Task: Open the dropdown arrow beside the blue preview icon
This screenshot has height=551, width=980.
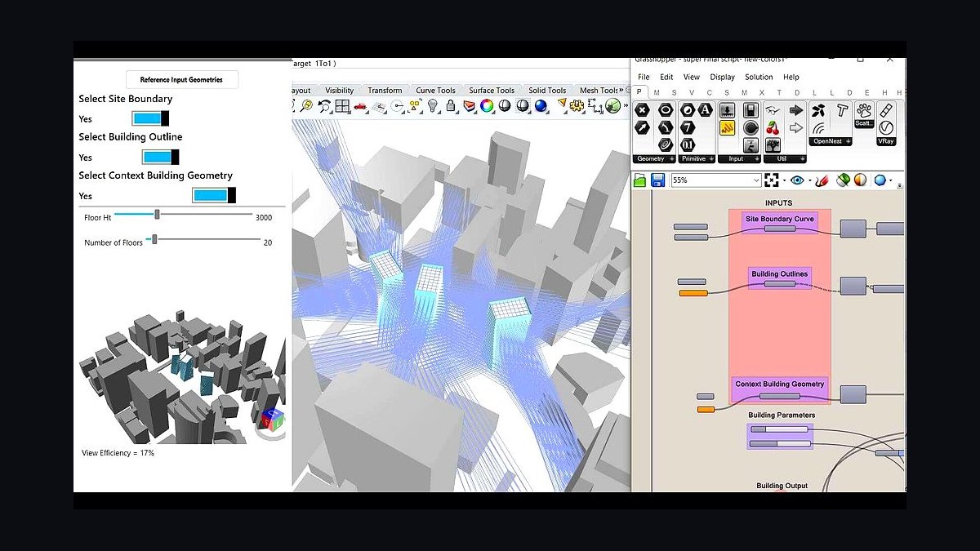Action: click(x=891, y=180)
